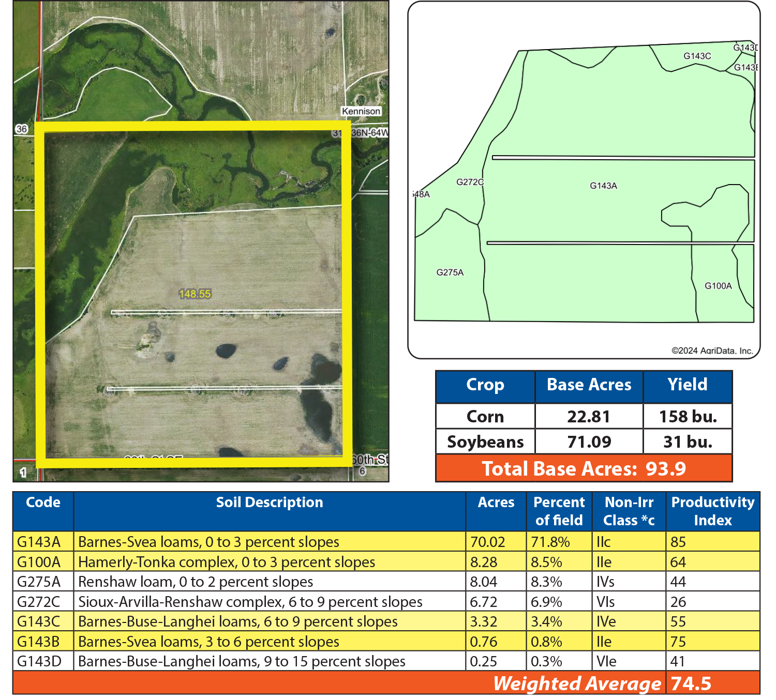776x700 pixels.
Task: Select the 148.55 acreage label on aerial map
Action: click(195, 294)
